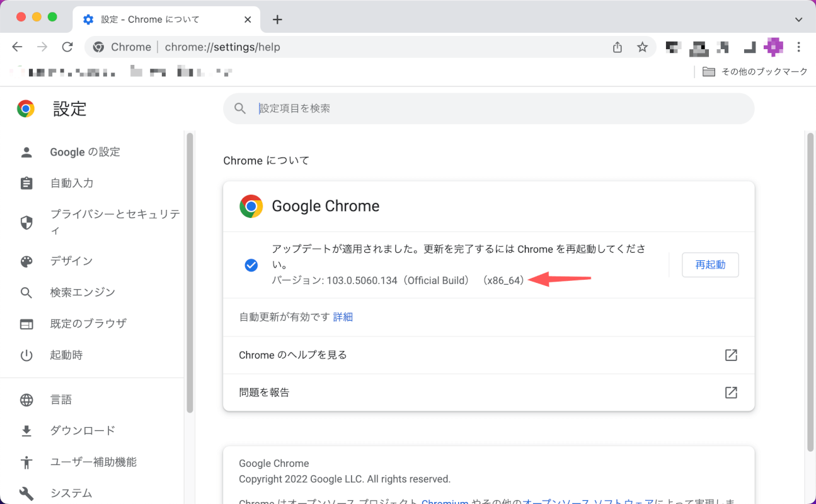Click the Google Chrome logo in the about card
The height and width of the screenshot is (504, 816).
251,206
